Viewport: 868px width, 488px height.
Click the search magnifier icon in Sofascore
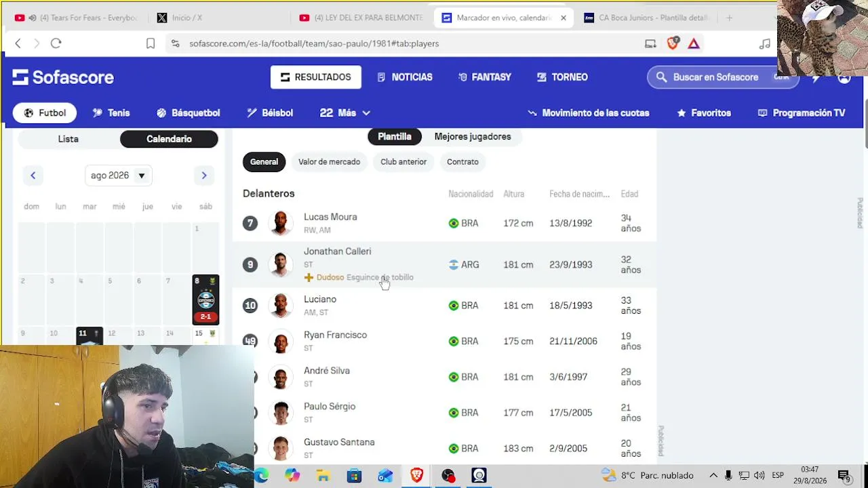(x=662, y=77)
